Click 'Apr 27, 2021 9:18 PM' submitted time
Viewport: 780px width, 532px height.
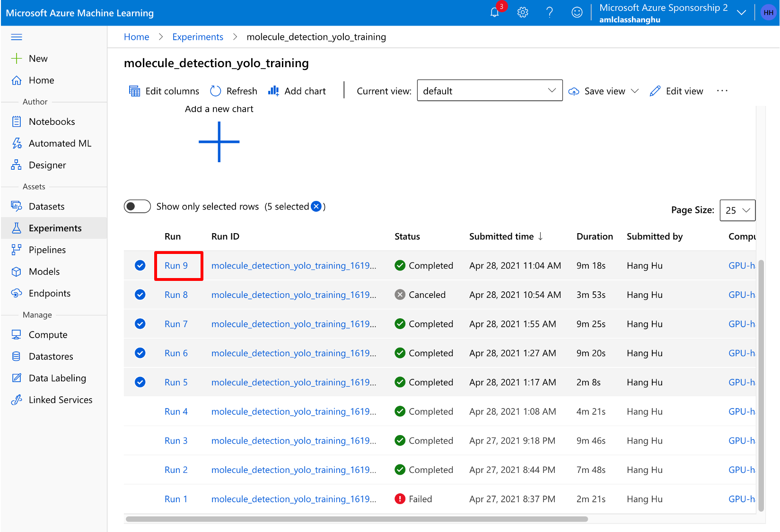tap(512, 441)
